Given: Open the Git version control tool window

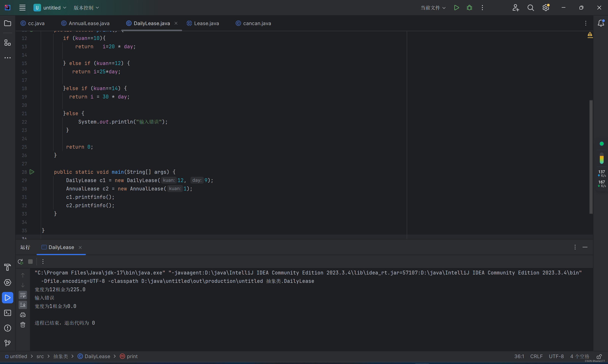Looking at the screenshot, I should pos(8,343).
